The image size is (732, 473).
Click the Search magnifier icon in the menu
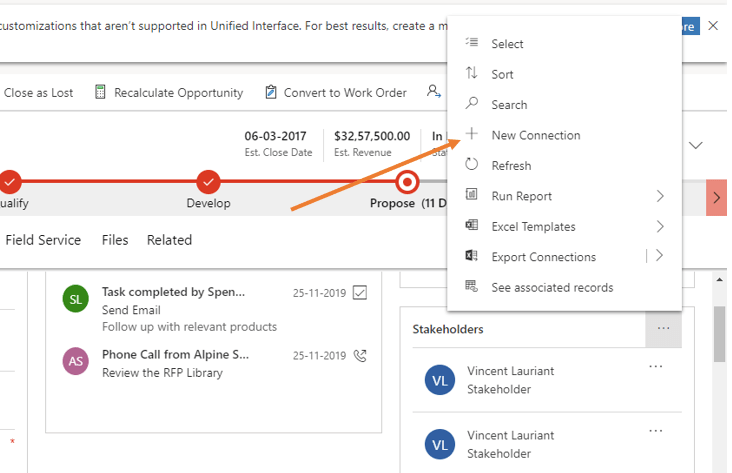coord(472,104)
